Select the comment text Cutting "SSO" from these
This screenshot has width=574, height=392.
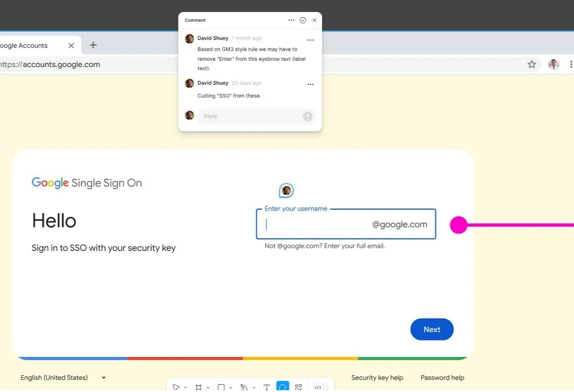point(229,96)
